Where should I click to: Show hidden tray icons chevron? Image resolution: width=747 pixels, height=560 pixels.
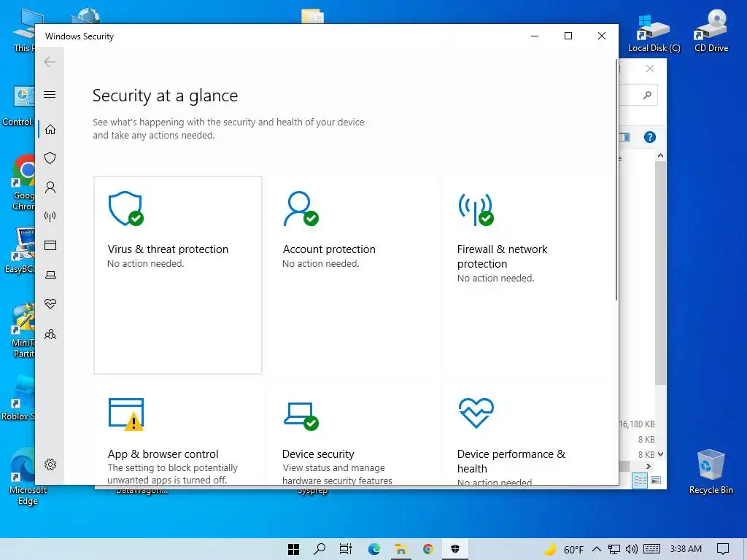(x=597, y=549)
